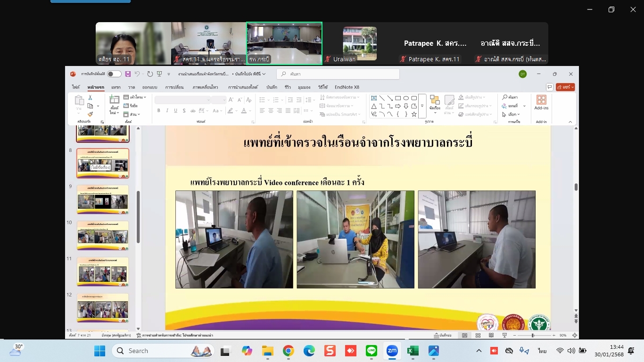The image size is (644, 362).
Task: Open the EndNote X8 tab
Action: (x=347, y=87)
